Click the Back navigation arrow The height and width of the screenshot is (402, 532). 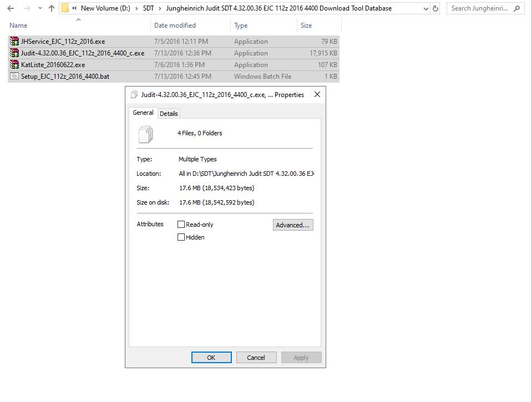tap(11, 8)
